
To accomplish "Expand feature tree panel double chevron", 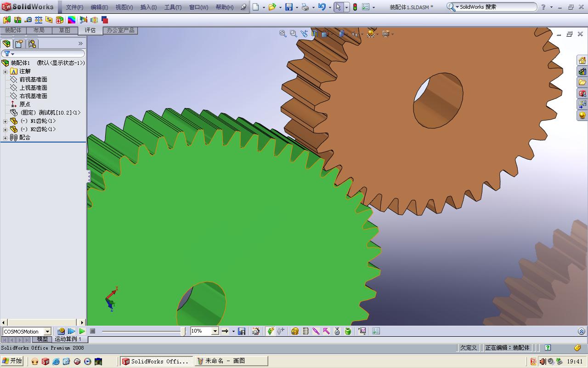I will 80,44.
